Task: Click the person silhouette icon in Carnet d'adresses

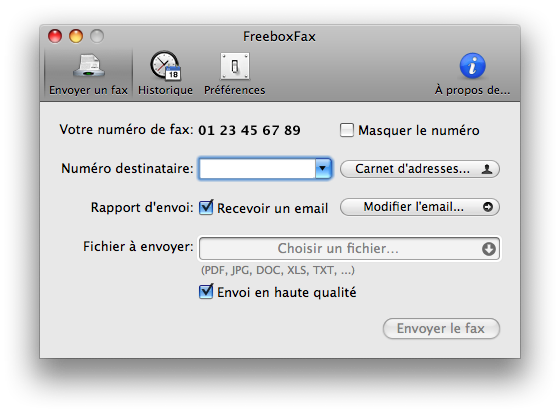Action: coord(487,169)
